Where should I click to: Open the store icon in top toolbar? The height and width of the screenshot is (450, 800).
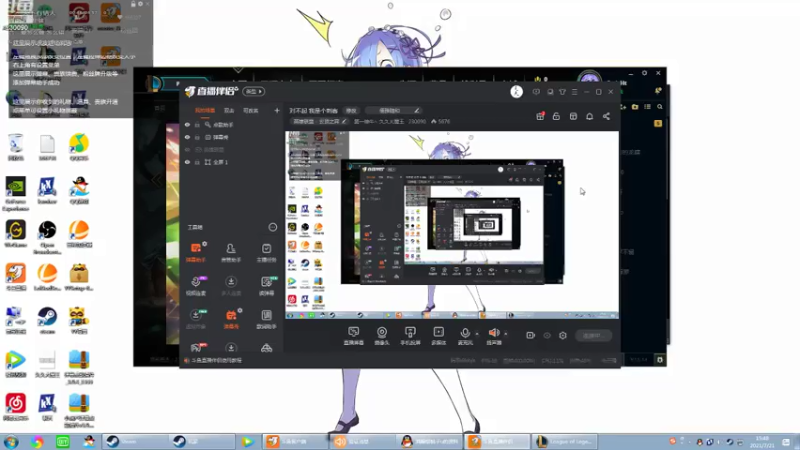pyautogui.click(x=573, y=116)
